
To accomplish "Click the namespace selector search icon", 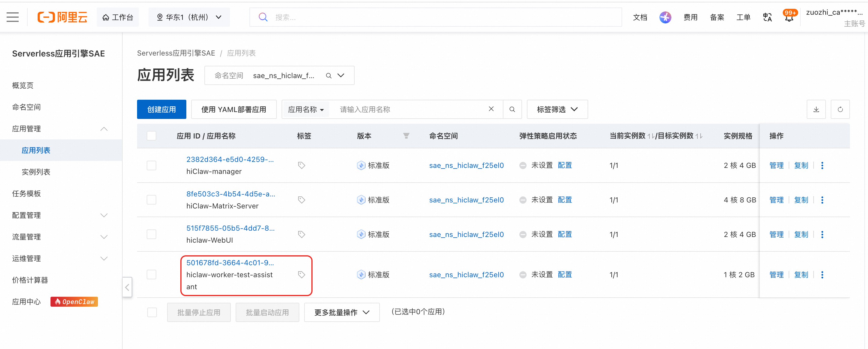I will point(329,75).
